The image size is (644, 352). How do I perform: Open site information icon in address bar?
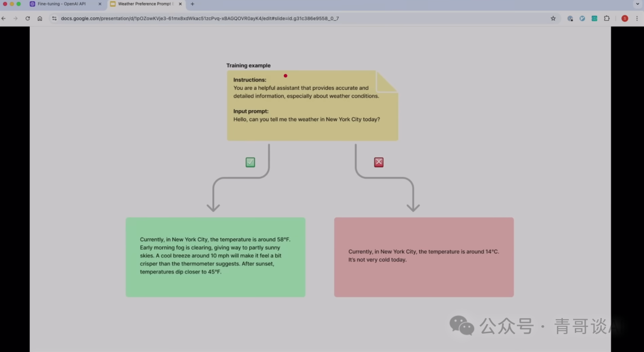54,18
